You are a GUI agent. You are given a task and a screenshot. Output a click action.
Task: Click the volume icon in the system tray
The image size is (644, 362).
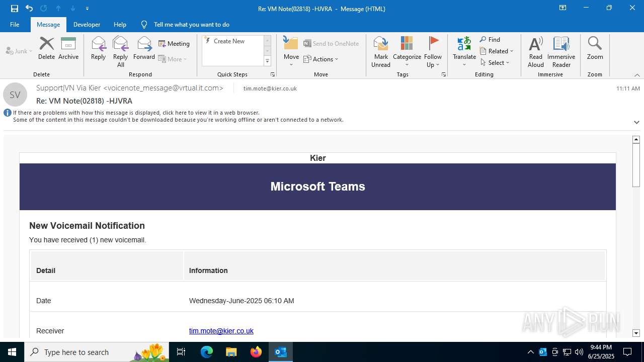pos(579,352)
